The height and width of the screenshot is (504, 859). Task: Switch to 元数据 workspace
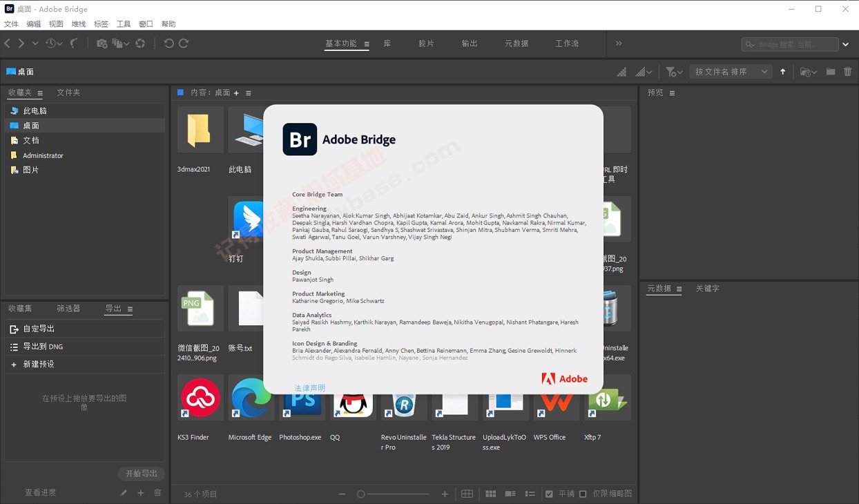tap(517, 43)
